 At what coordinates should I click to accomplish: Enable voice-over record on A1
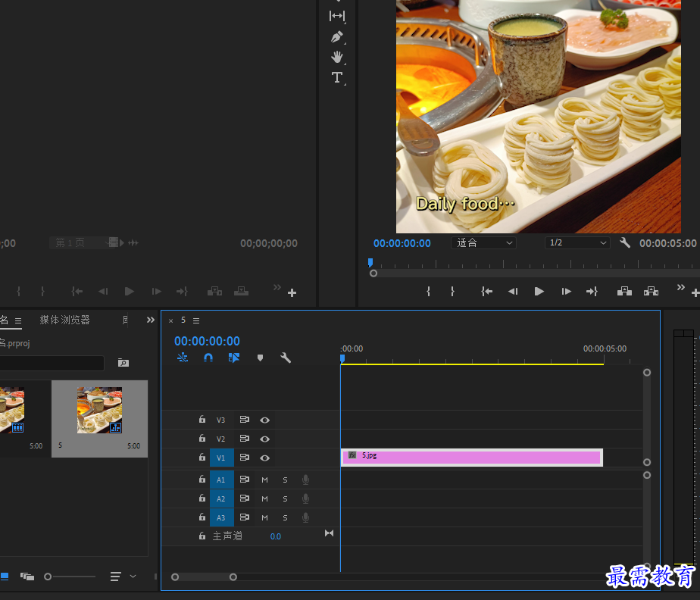point(306,480)
